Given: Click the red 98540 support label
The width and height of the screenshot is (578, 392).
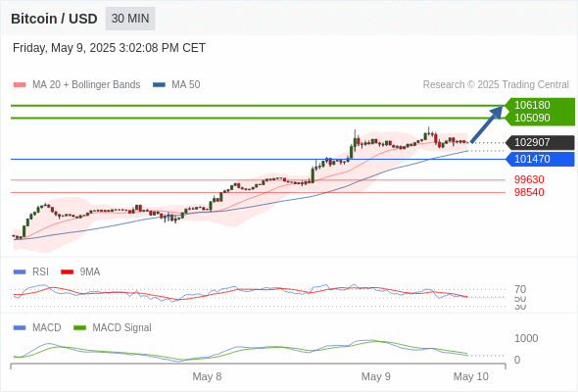Looking at the screenshot, I should tap(529, 192).
